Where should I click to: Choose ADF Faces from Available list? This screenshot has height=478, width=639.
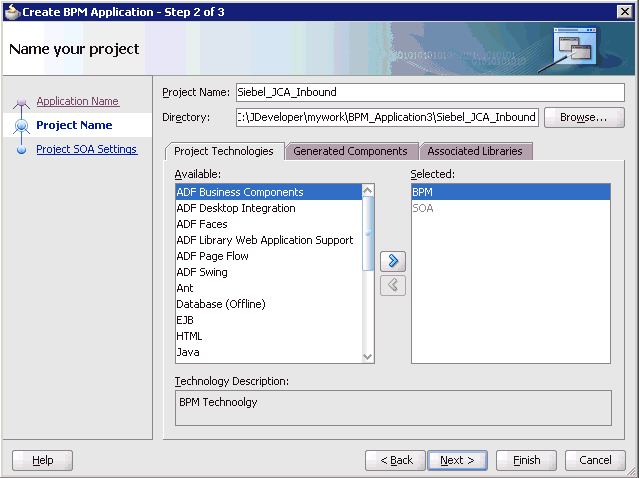point(269,224)
